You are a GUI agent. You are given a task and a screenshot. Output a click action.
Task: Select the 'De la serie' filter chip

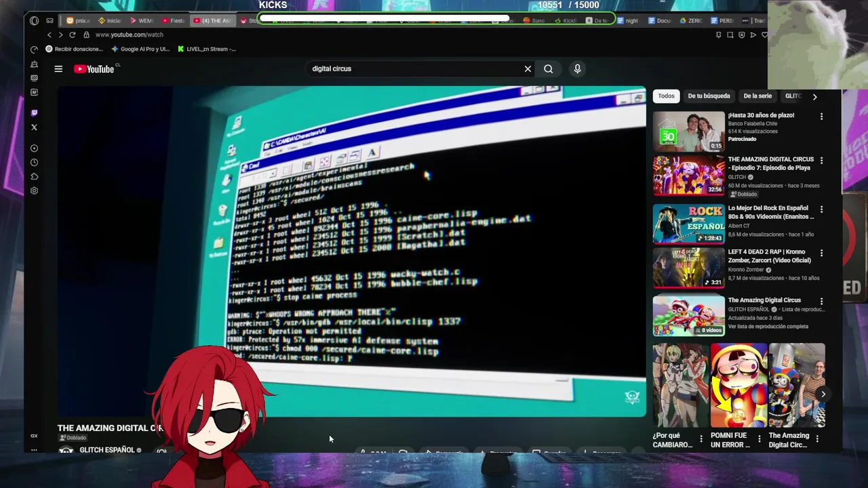click(x=757, y=96)
